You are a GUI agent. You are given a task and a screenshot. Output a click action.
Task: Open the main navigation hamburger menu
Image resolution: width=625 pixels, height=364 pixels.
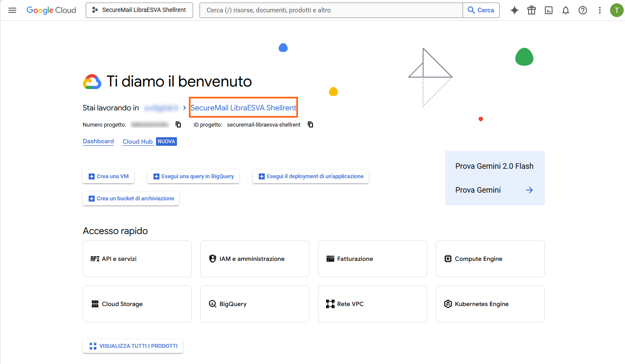12,10
